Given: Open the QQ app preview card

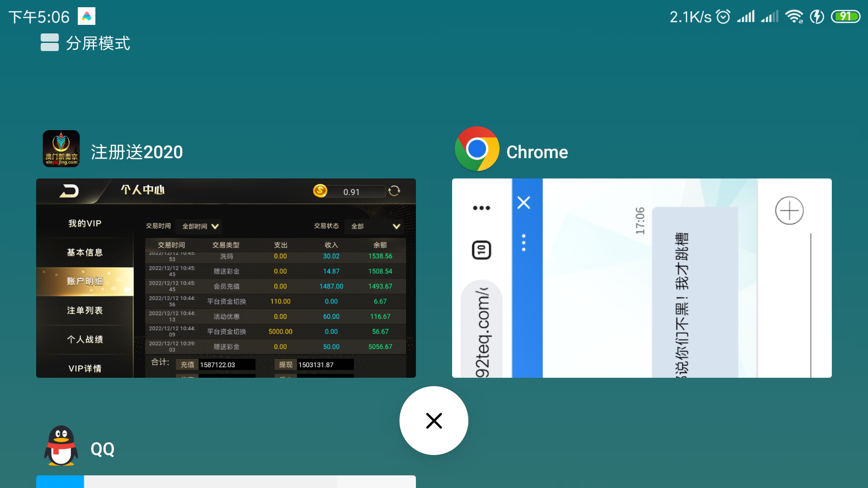Looking at the screenshot, I should (226, 481).
